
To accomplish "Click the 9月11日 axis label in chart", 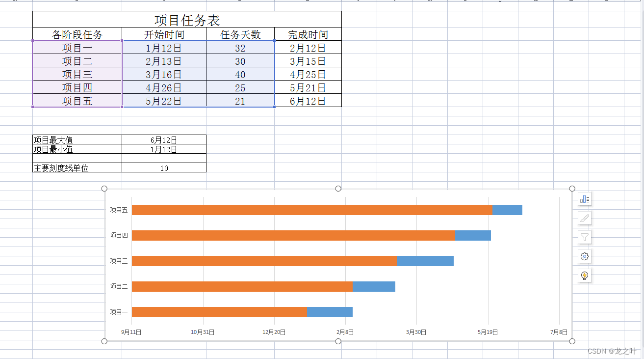I will [x=131, y=332].
